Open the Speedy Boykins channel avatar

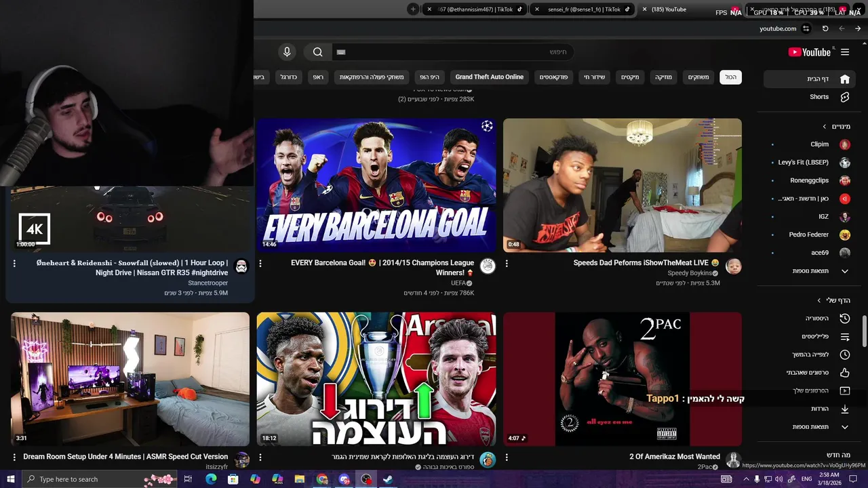click(x=734, y=266)
